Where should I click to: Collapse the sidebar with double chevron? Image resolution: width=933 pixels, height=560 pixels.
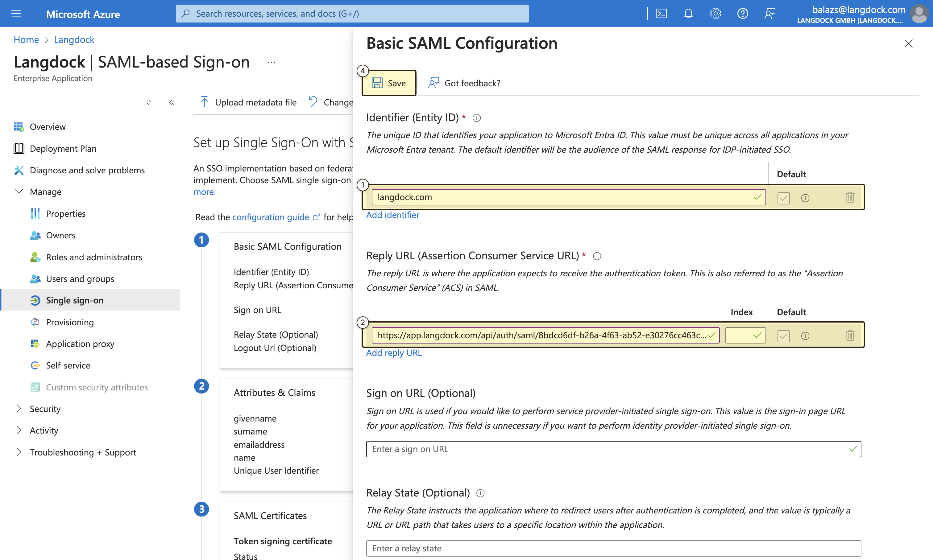coord(172,102)
